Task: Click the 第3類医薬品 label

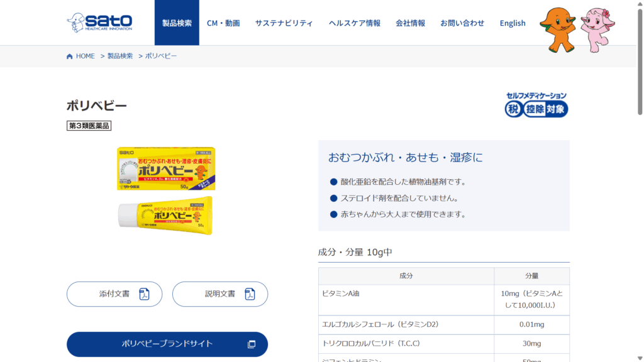Action: click(x=89, y=126)
